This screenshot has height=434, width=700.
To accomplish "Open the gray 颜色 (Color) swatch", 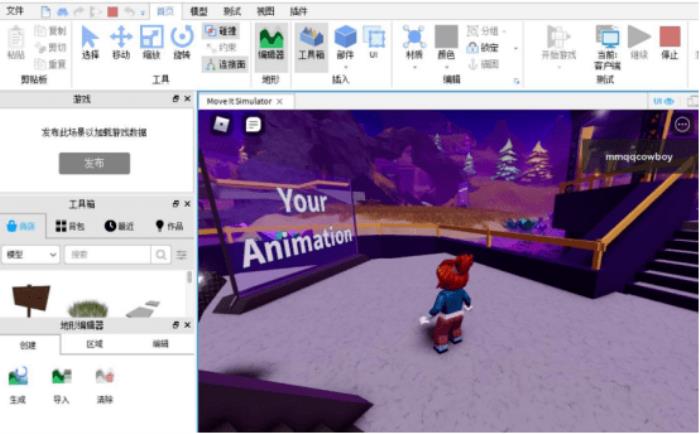I will point(446,37).
